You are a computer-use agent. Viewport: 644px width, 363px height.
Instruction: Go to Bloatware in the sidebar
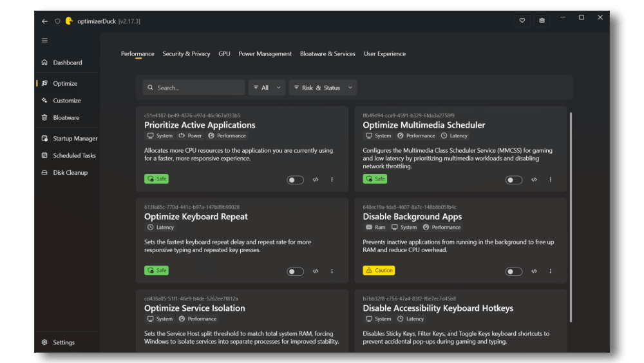pyautogui.click(x=68, y=117)
